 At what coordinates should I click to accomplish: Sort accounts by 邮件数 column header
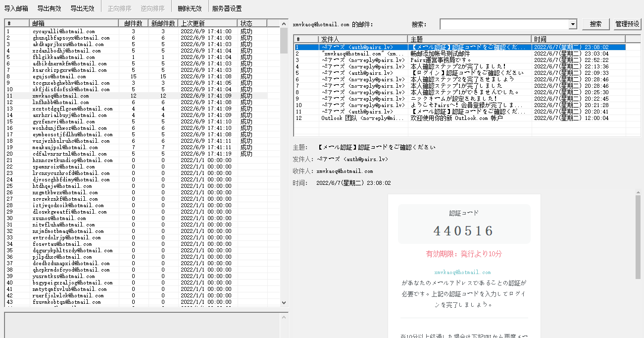pos(133,23)
